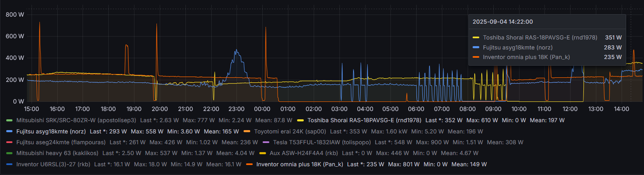Screen dimensions: 644x175
Task: Open color picker for Toshiba Shorai legend yellow swatch
Action: point(301,121)
